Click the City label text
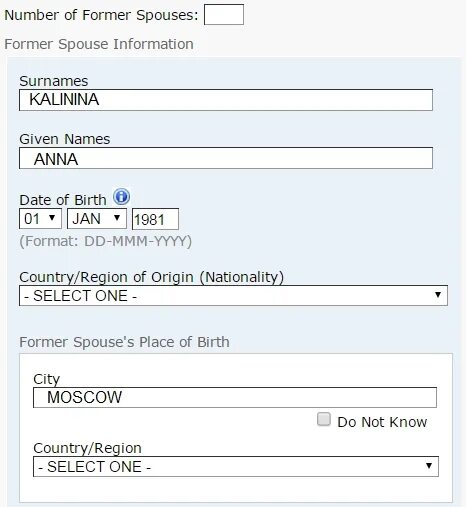 46,379
